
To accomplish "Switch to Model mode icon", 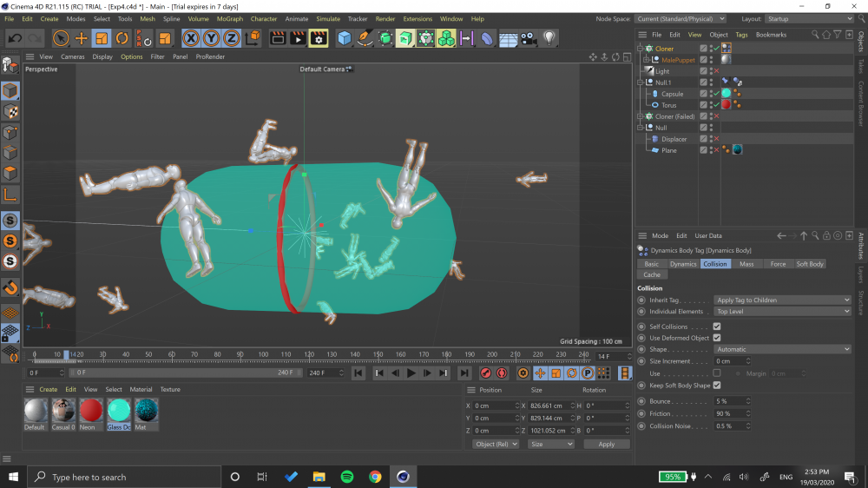I will click(x=10, y=91).
